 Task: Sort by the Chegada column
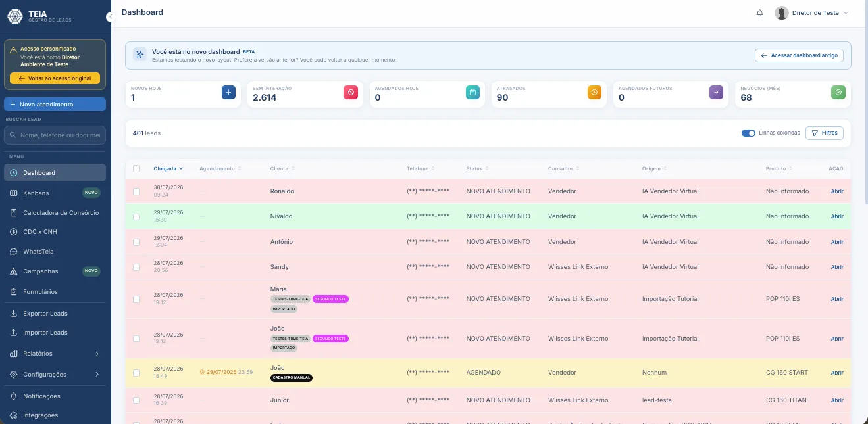point(168,169)
